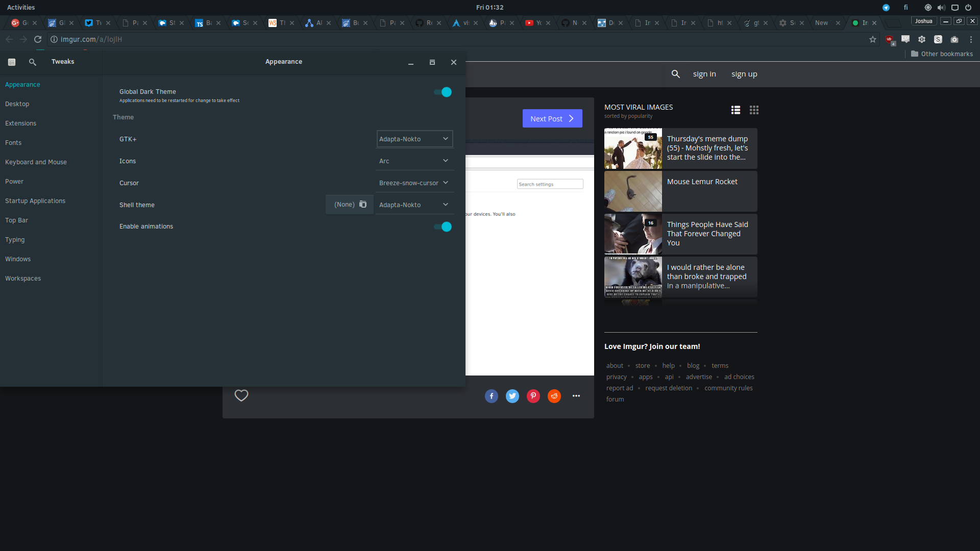This screenshot has height=551, width=980.
Task: Switch to the New Tab browser tab
Action: (826, 23)
